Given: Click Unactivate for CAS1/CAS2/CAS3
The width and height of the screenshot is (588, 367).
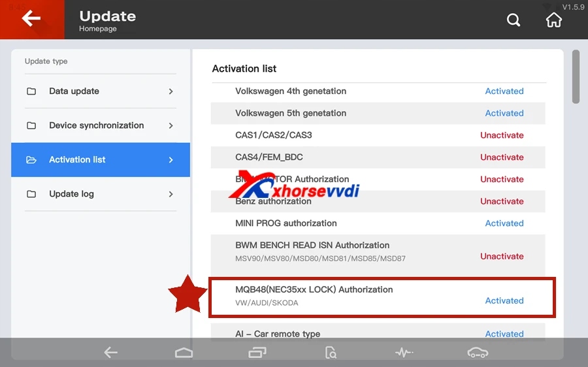Looking at the screenshot, I should [x=502, y=135].
